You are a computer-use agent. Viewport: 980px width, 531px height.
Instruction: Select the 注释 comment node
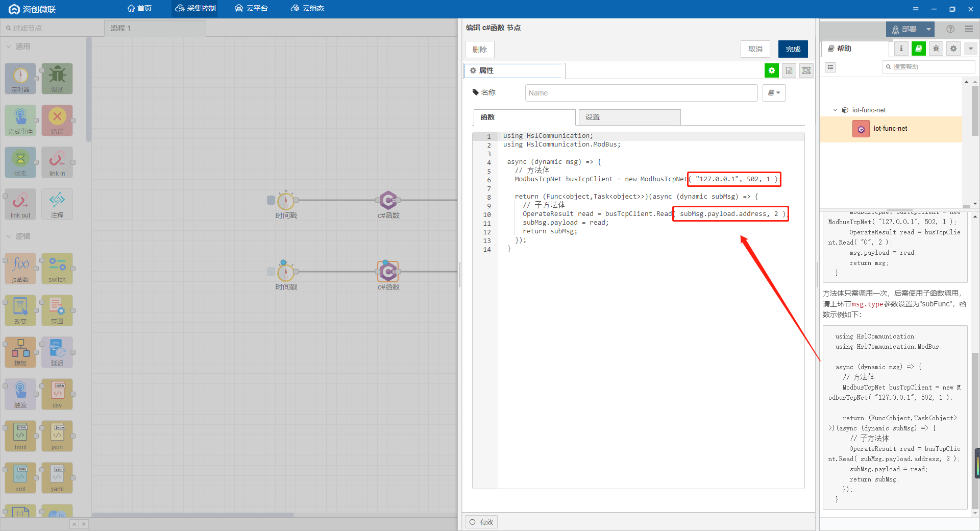point(57,204)
